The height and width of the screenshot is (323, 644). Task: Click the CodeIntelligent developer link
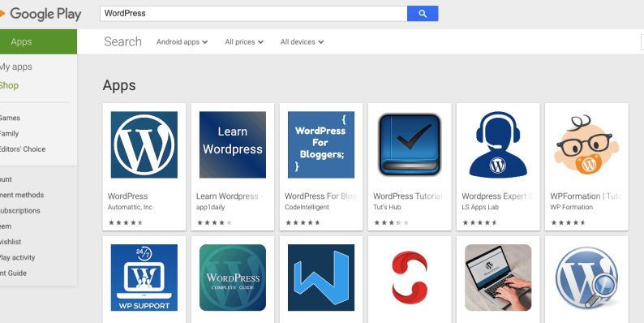tap(307, 207)
